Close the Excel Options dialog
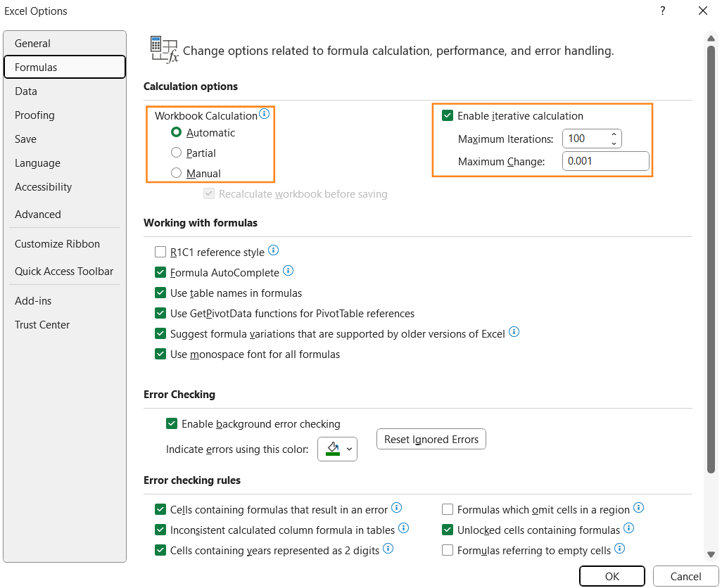The width and height of the screenshot is (722, 588). coord(703,11)
